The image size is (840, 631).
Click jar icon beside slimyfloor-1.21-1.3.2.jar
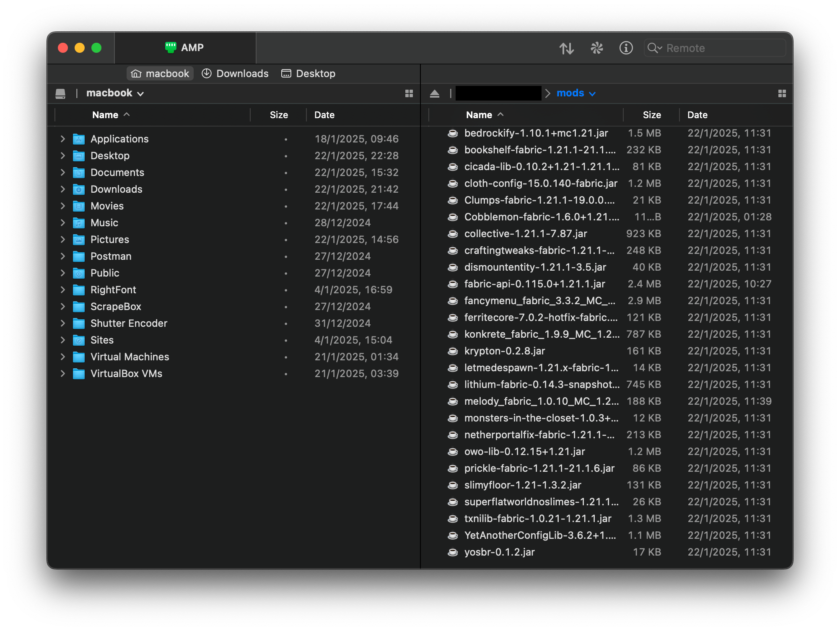(453, 485)
